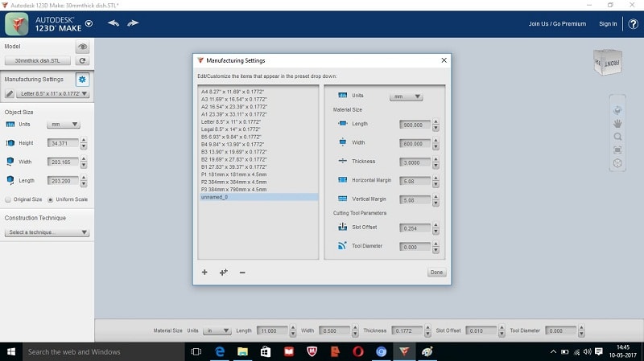Click the bottom bar Length field 11.000
Screen dimensions: 644x361
[272, 330]
